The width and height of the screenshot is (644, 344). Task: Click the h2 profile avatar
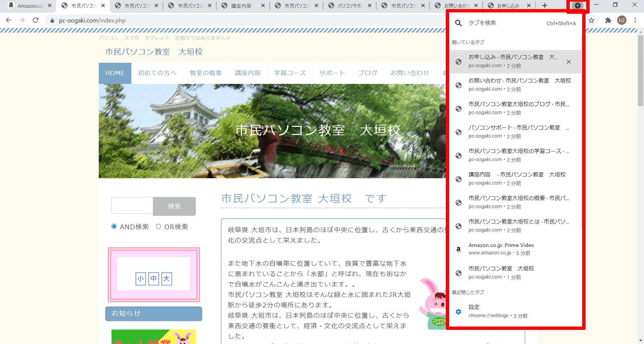[621, 20]
